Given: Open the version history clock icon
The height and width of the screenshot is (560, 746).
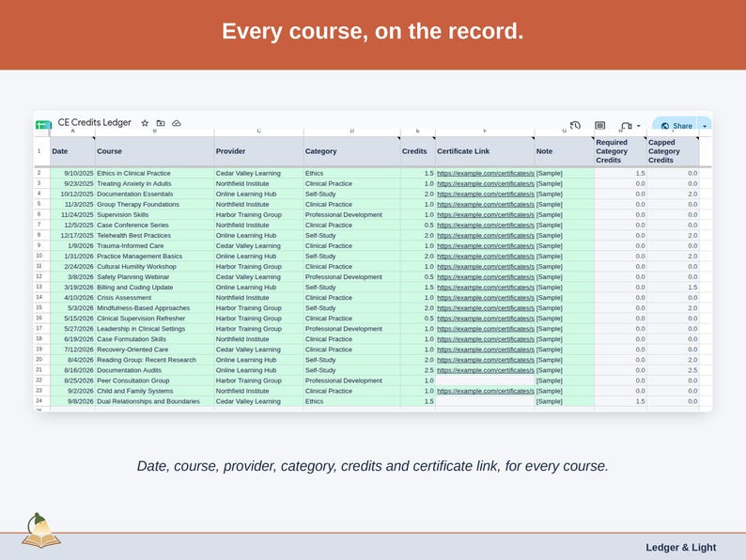Looking at the screenshot, I should [575, 125].
